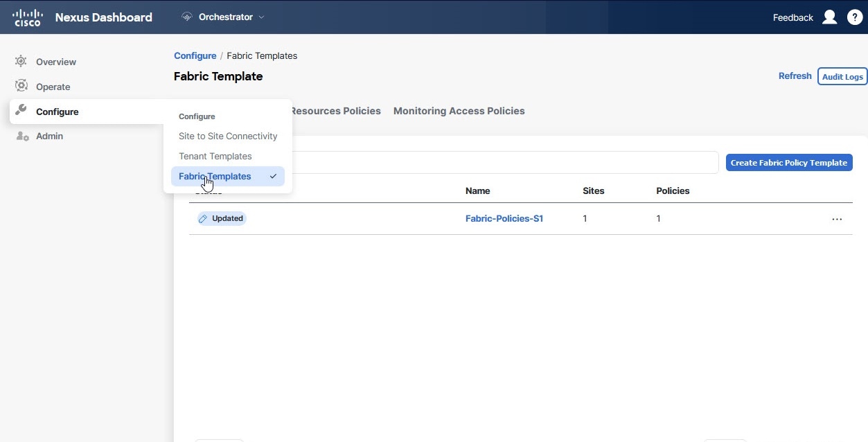This screenshot has height=442, width=868.
Task: Open the Admin sidebar menu
Action: point(50,136)
